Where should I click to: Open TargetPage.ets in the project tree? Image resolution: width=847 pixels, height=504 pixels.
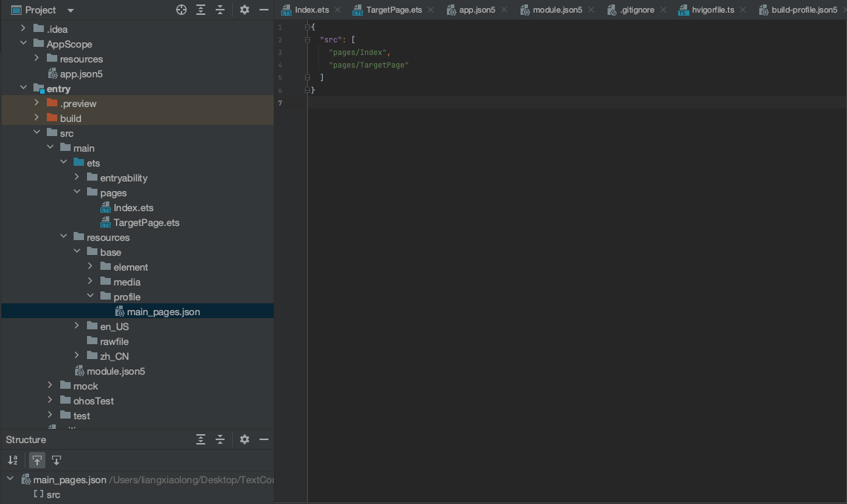point(146,222)
